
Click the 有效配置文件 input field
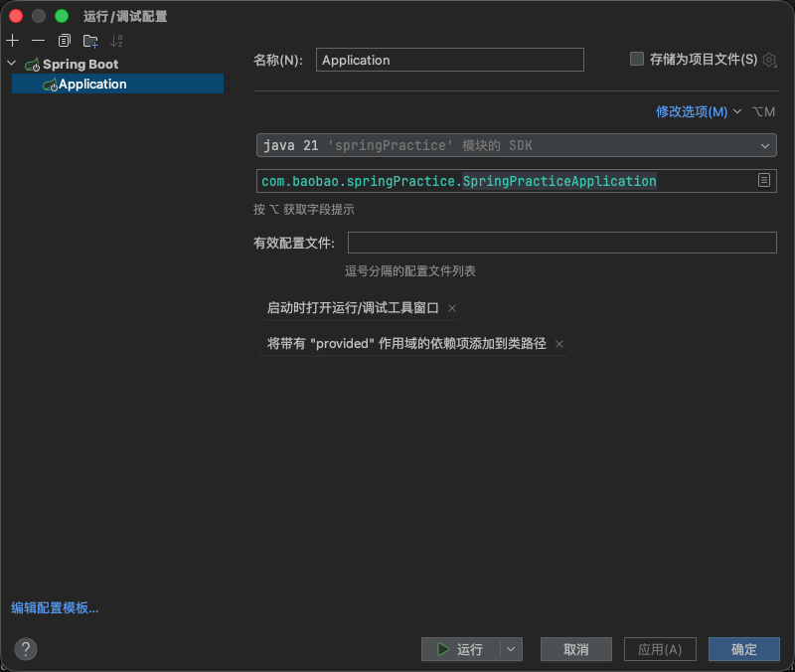pos(562,243)
